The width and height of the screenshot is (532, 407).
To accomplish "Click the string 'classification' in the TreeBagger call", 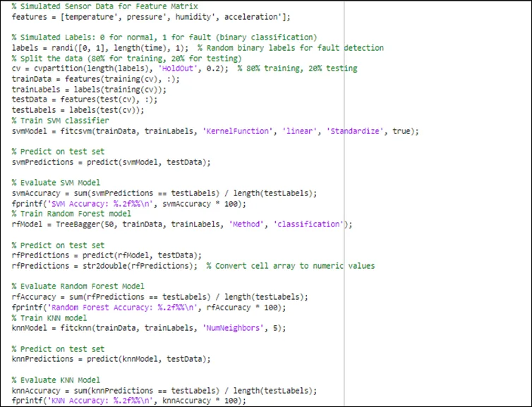I will point(308,224).
